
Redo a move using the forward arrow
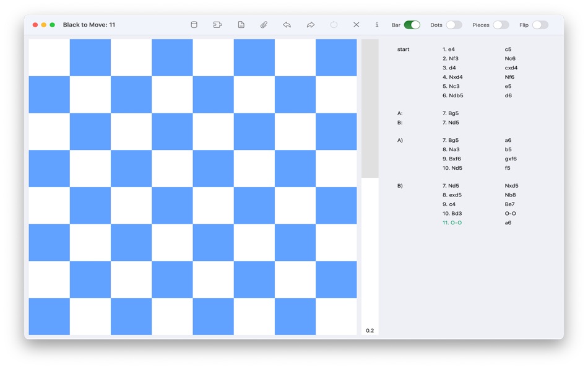coord(310,24)
